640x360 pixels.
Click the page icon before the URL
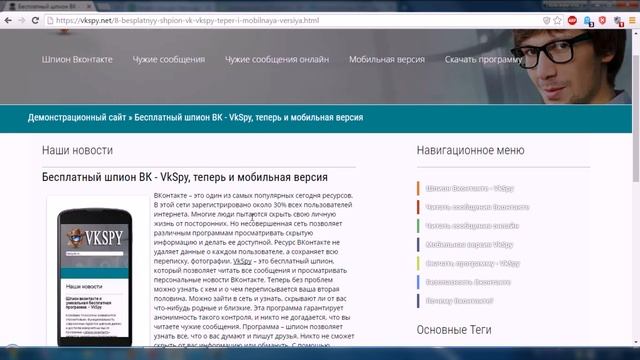50,20
